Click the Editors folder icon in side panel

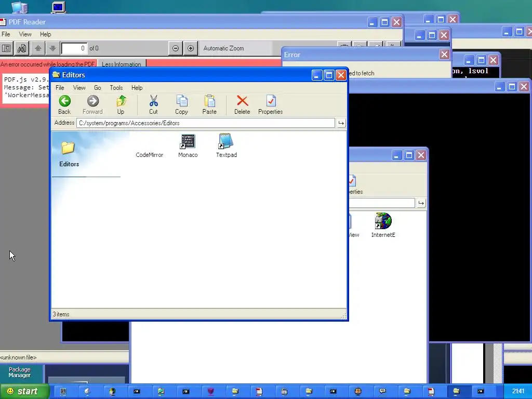tap(68, 148)
